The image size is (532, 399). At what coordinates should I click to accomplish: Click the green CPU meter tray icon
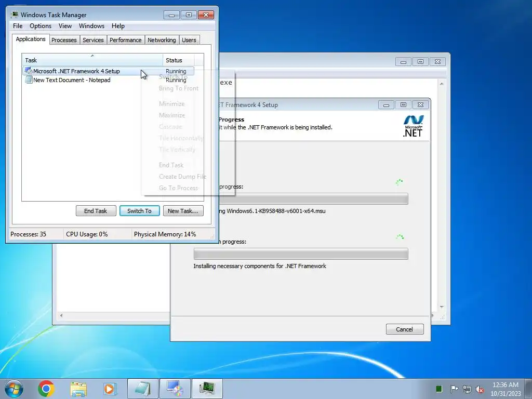click(x=438, y=389)
